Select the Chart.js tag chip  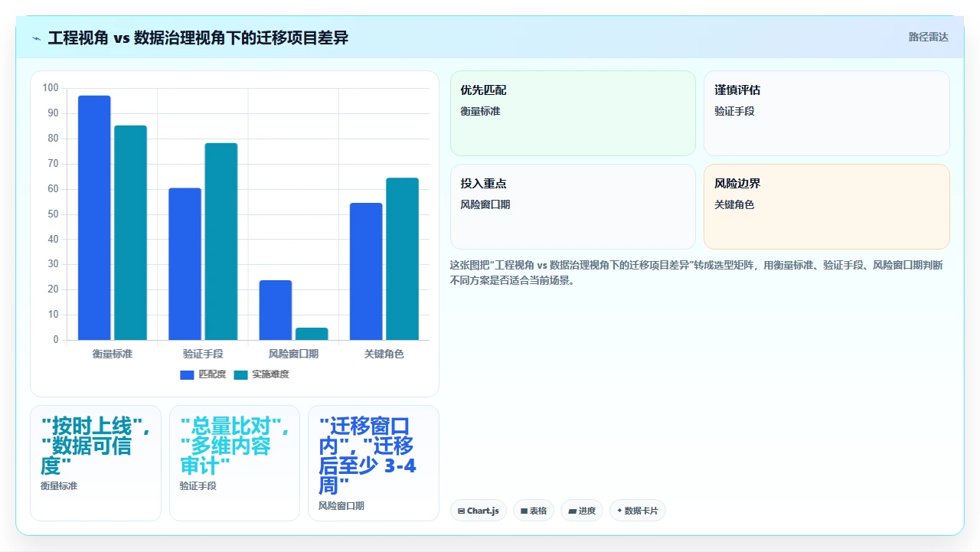479,511
